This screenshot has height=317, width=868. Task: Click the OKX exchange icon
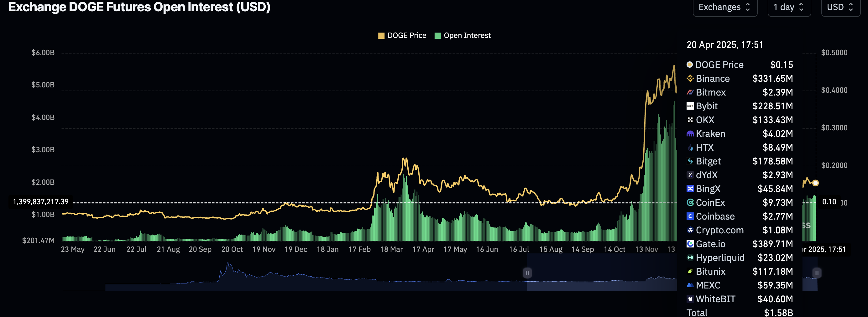pos(690,120)
